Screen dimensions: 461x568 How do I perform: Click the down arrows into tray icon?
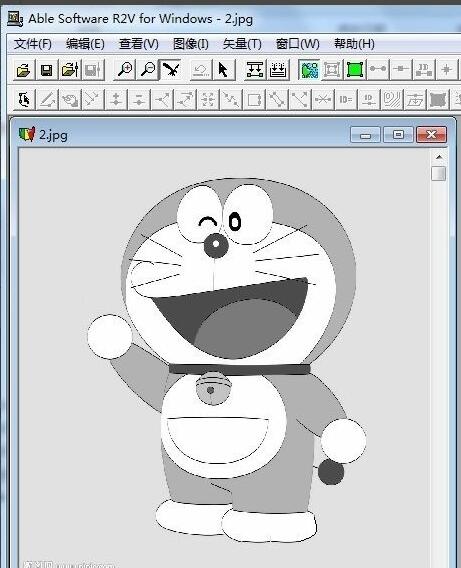pos(278,70)
